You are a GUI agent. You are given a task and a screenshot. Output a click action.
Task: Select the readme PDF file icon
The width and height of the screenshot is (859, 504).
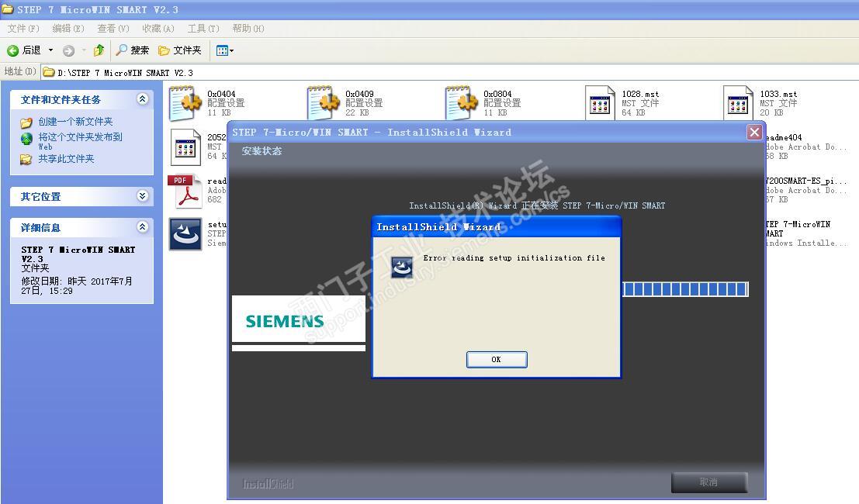coord(185,191)
